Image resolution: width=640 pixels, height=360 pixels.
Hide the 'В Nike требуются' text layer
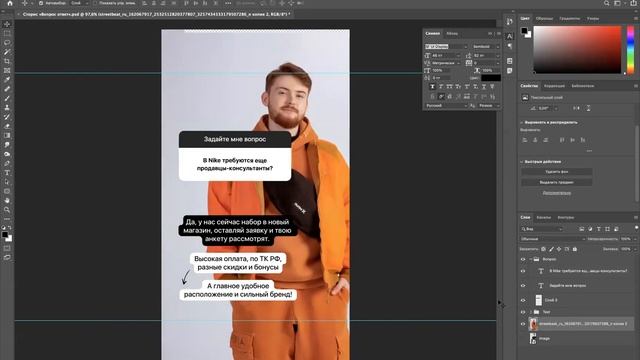coord(523,271)
